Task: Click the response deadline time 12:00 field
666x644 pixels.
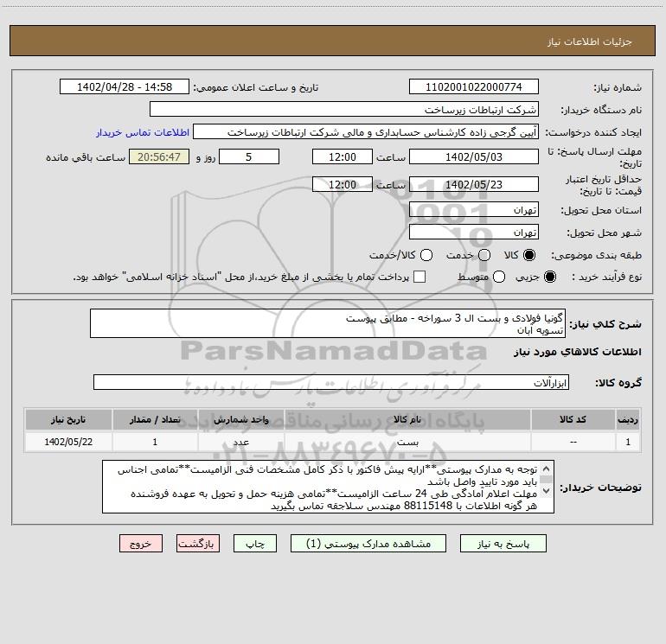Action: tap(343, 156)
